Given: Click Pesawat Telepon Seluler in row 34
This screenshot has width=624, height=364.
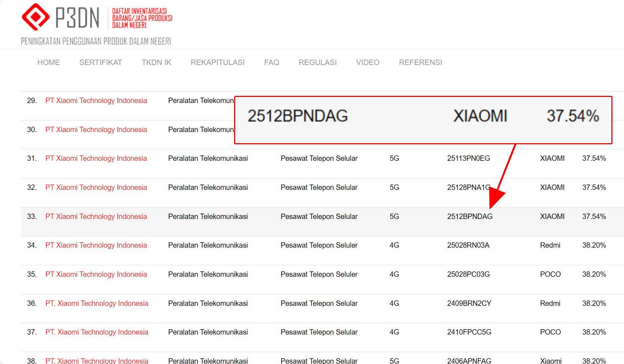Looking at the screenshot, I should pos(319,245).
